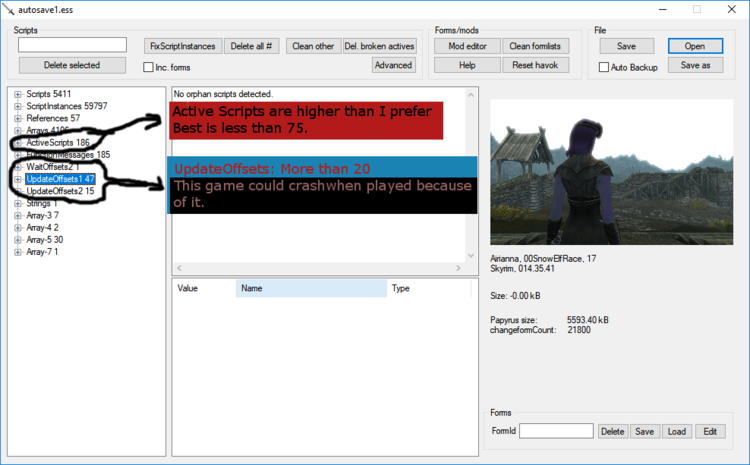
Task: Expand the Scripts 5411 tree node
Action: coord(18,94)
